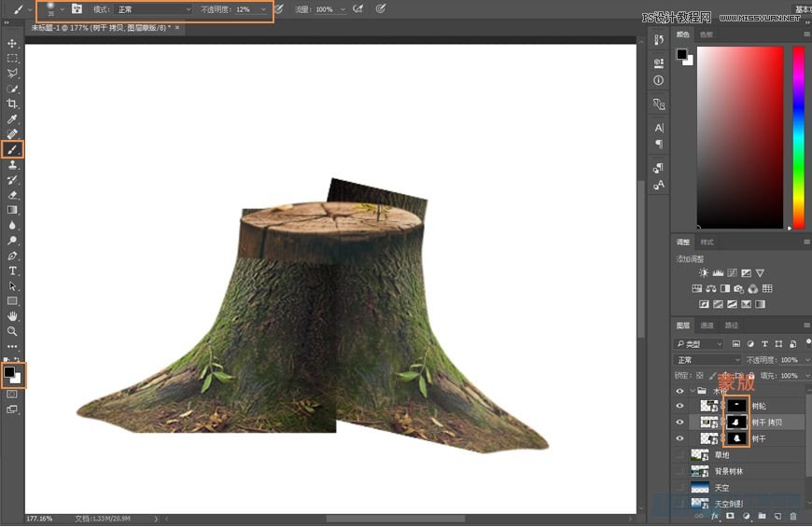Open the brush 模式 blend mode dropdown
Viewport: 812px width, 527px height.
[x=153, y=9]
